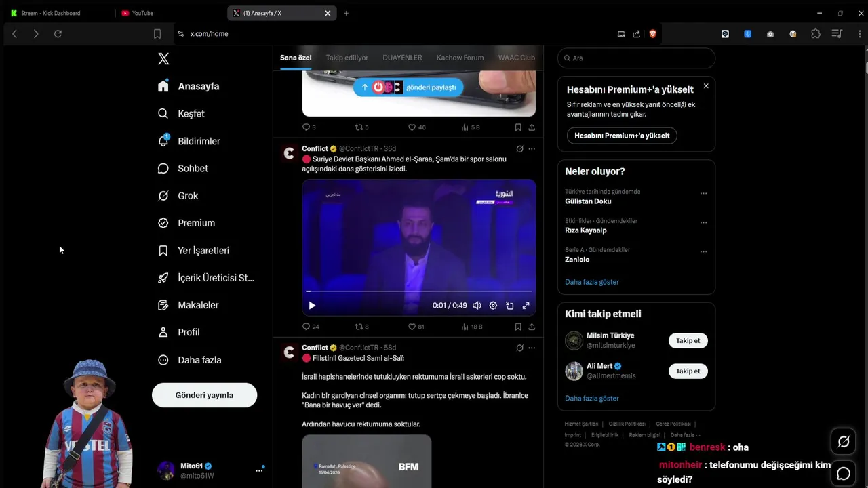Play the Conflict video
Viewport: 868px width, 488px height.
pyautogui.click(x=312, y=306)
